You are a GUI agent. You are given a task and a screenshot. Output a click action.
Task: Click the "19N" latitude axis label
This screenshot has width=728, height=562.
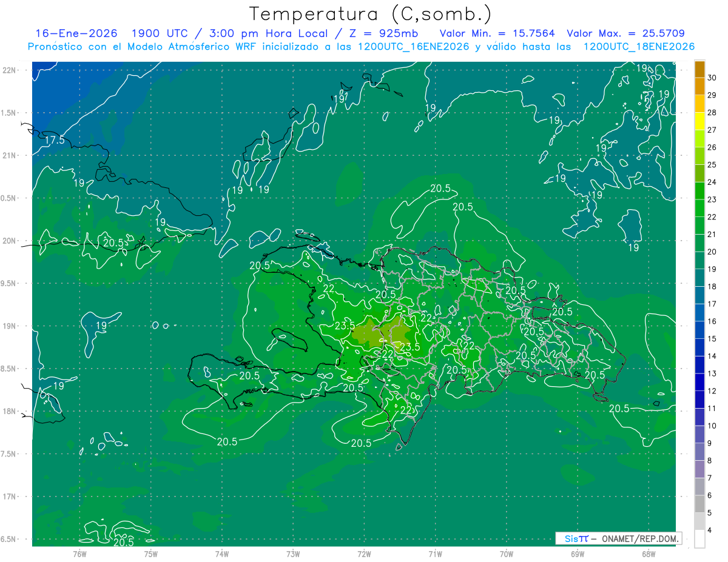click(x=10, y=326)
